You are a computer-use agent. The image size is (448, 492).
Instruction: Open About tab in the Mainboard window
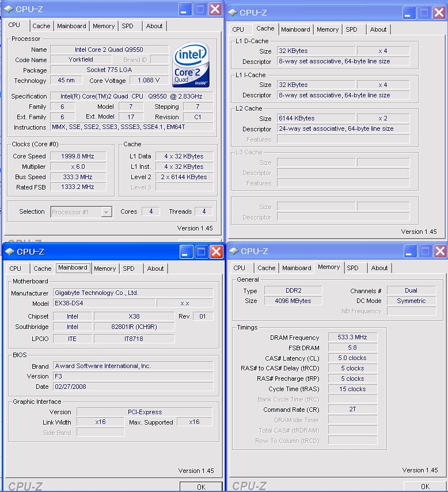(155, 268)
